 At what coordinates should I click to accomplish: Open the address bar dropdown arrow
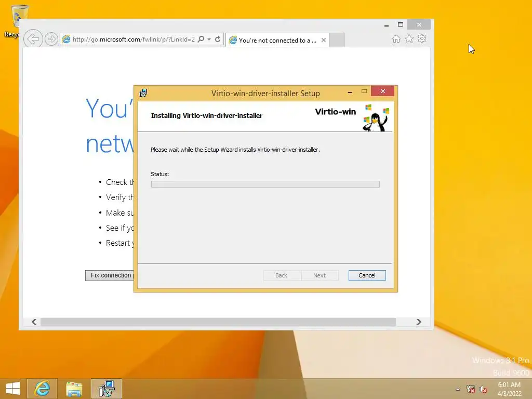(x=209, y=39)
